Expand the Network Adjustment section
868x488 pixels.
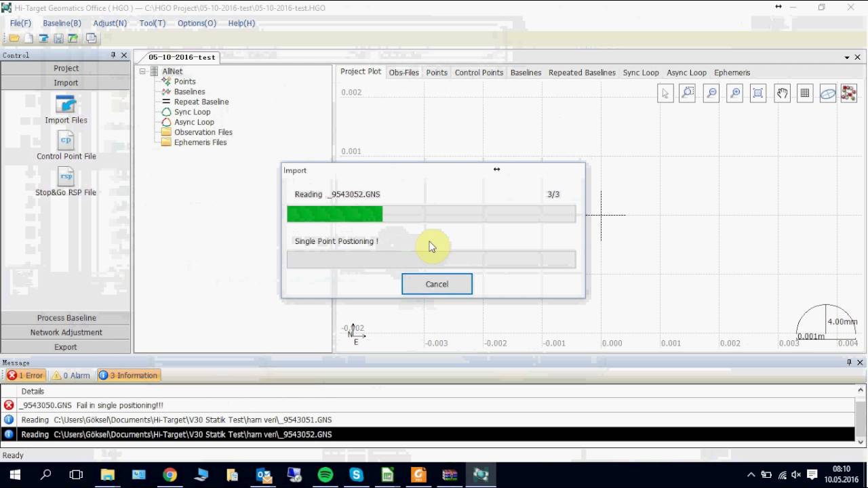point(66,332)
